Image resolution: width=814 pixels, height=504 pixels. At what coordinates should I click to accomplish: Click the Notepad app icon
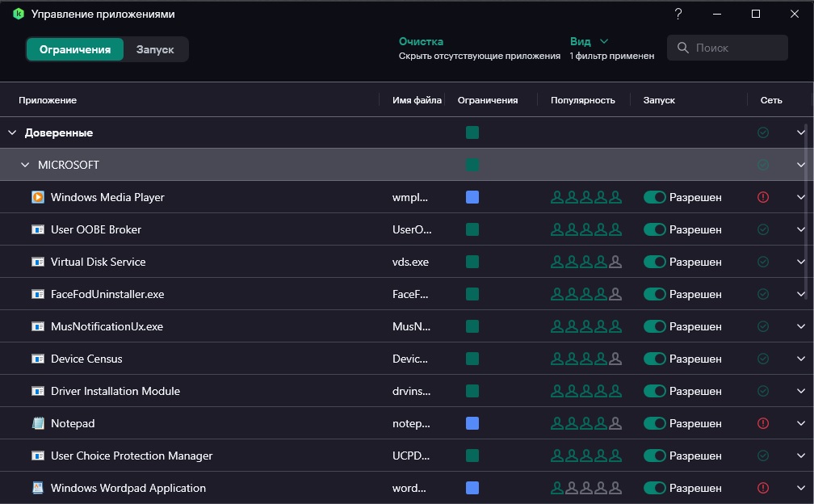tap(37, 423)
